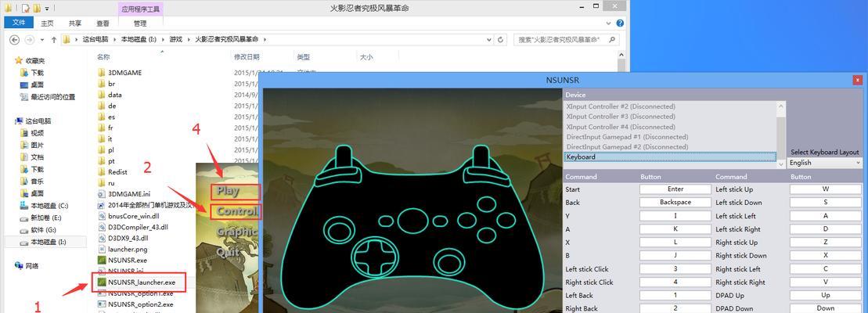The height and width of the screenshot is (313, 868).
Task: Click the 本地磁盘 (I:) breadcrumb in address bar
Action: click(x=139, y=40)
